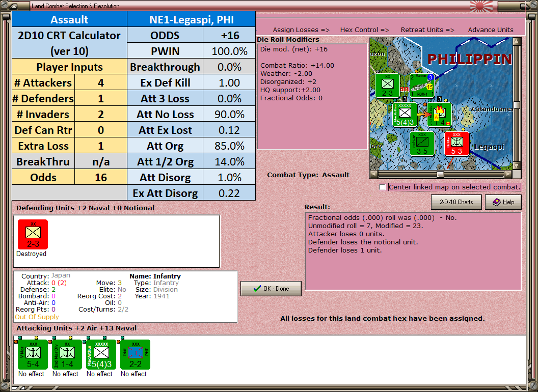The height and width of the screenshot is (392, 538).
Task: Click the map's horizontal scrollbar left arrow
Action: [374, 174]
